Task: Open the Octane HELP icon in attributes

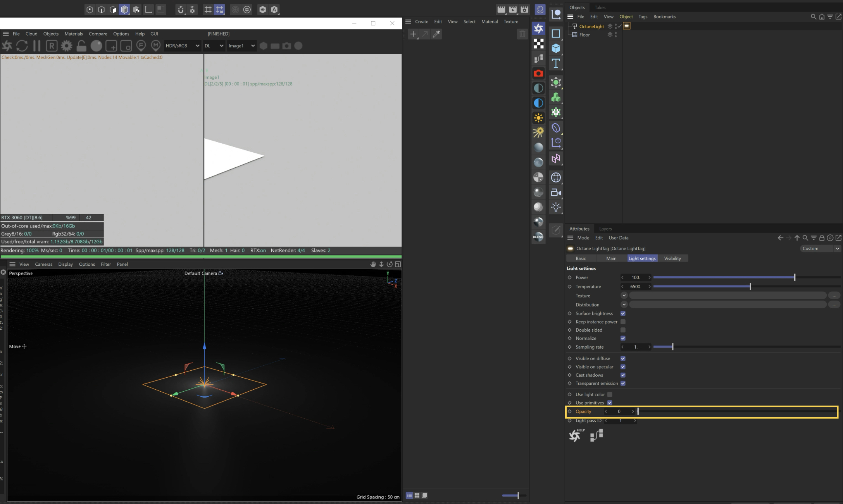Action: pos(575,435)
